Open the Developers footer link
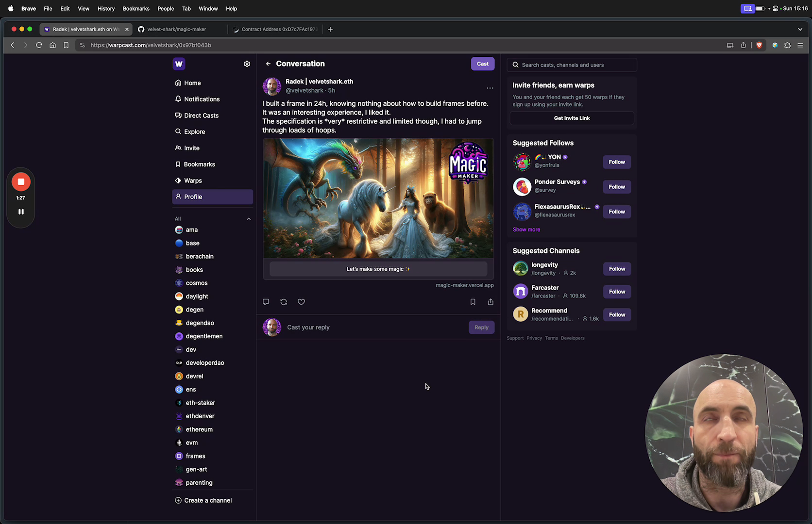This screenshot has height=524, width=812. (x=573, y=338)
